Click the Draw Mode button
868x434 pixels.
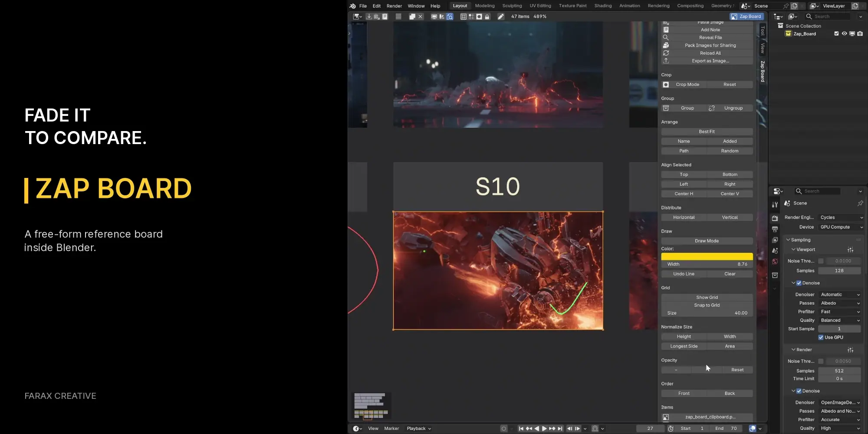pyautogui.click(x=707, y=241)
